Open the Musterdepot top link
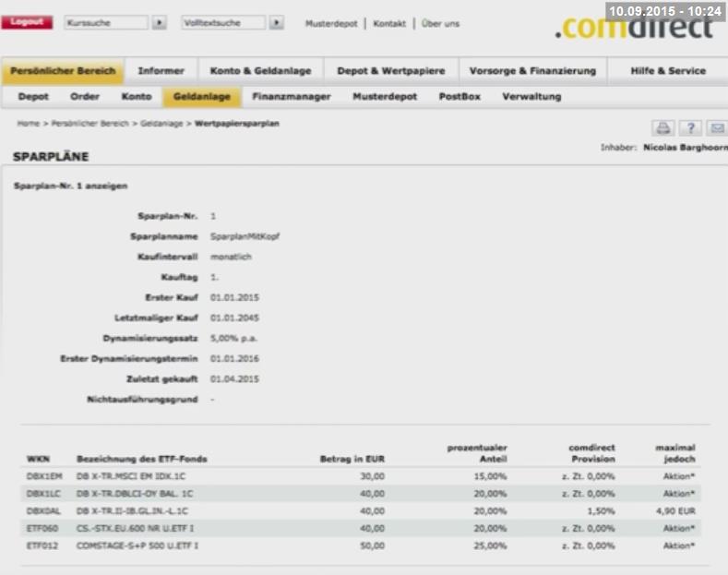The image size is (728, 575). coord(331,24)
